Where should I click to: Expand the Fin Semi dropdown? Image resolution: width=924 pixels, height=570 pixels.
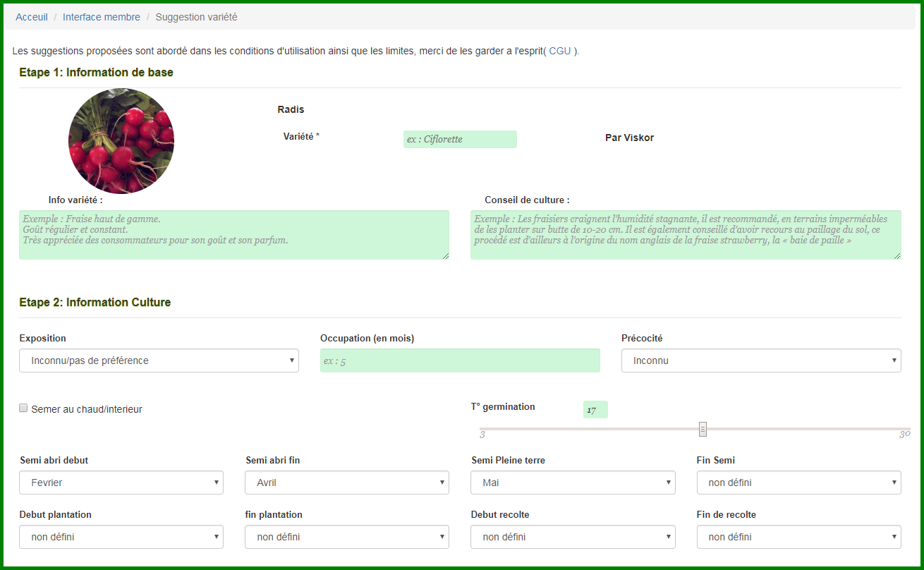(798, 483)
